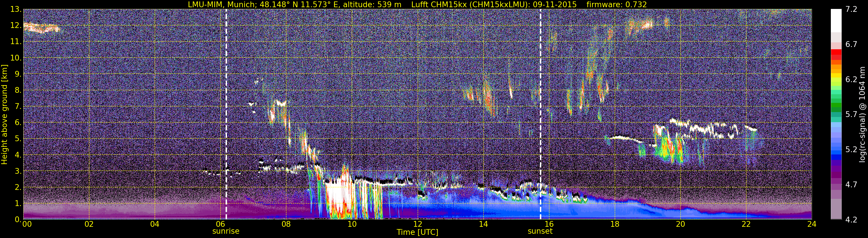Click the 4.2 value on the colorbar
The width and height of the screenshot is (868, 238).
[x=851, y=220]
